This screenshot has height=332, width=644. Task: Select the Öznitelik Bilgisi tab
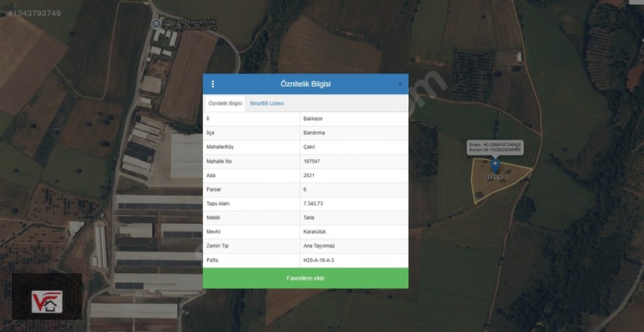(x=225, y=103)
